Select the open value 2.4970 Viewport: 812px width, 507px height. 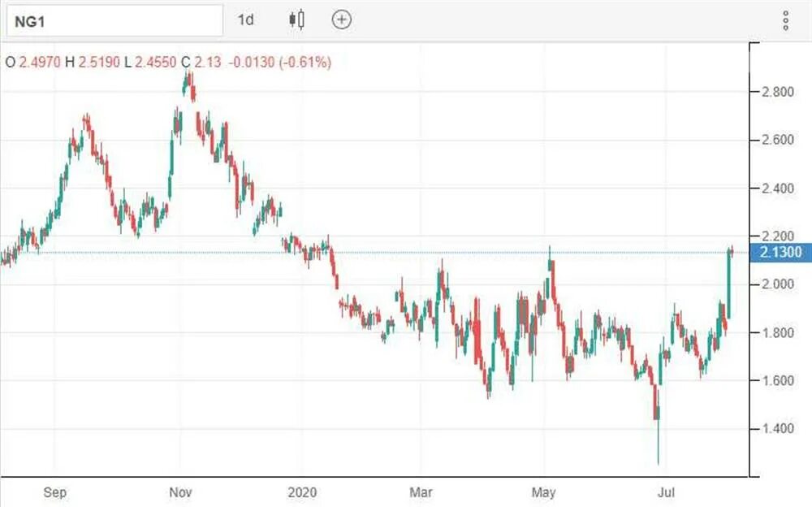coord(40,63)
